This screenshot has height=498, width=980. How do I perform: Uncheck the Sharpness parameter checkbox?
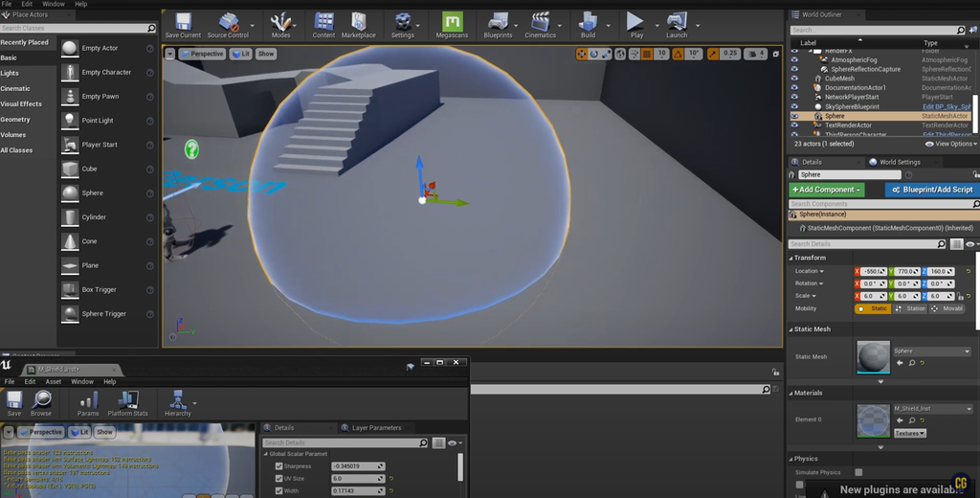pos(279,466)
